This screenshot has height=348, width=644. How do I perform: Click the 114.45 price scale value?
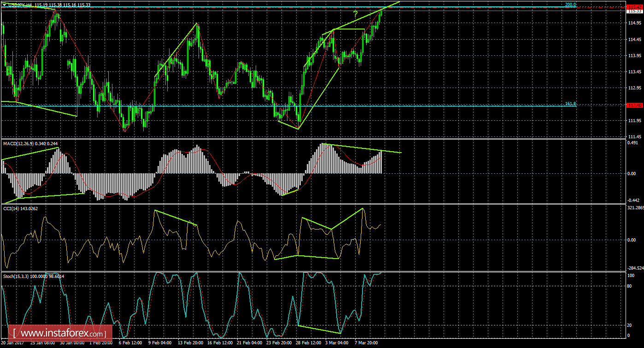pyautogui.click(x=634, y=39)
